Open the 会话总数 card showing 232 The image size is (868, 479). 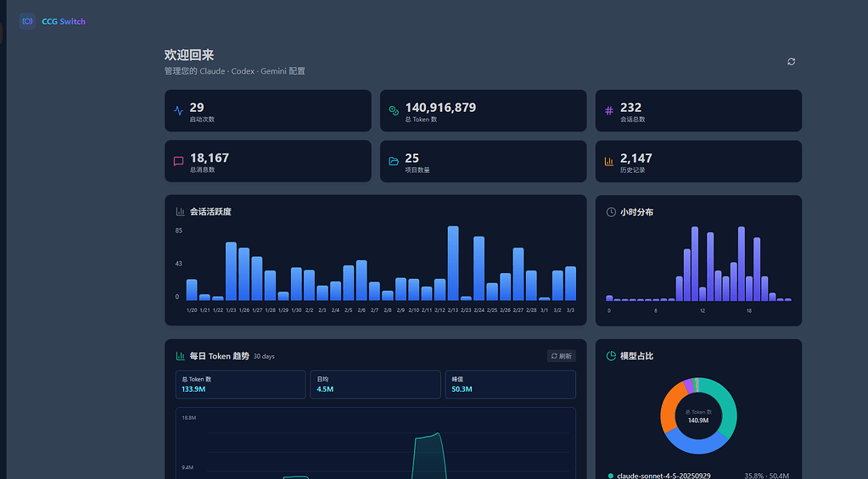[x=698, y=110]
